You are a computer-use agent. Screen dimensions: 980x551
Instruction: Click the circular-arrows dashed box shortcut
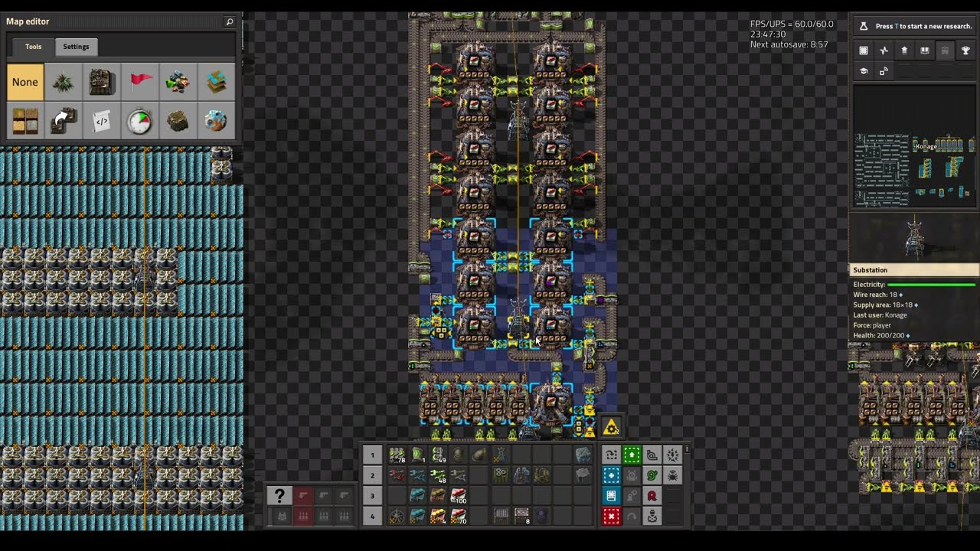pos(611,455)
